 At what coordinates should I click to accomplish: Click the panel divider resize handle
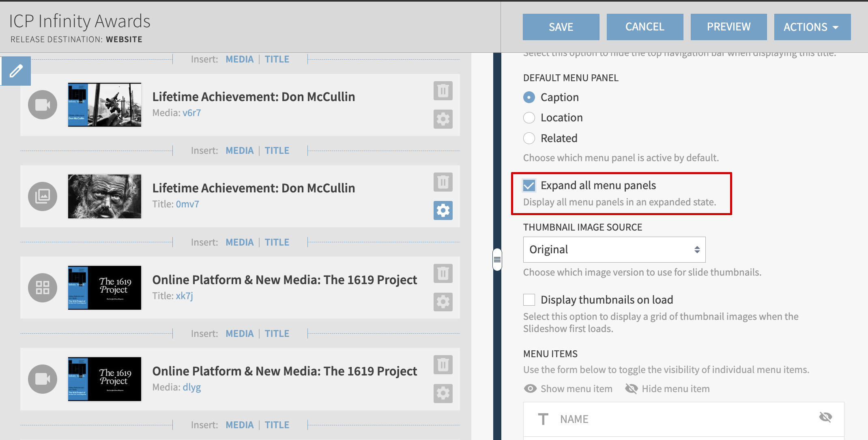coord(497,259)
